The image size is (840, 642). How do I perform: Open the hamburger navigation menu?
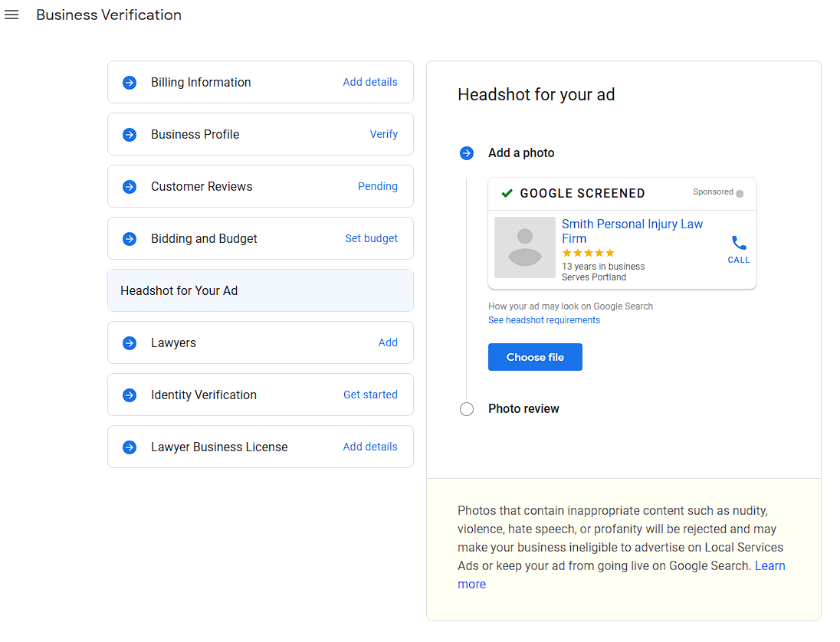[11, 15]
